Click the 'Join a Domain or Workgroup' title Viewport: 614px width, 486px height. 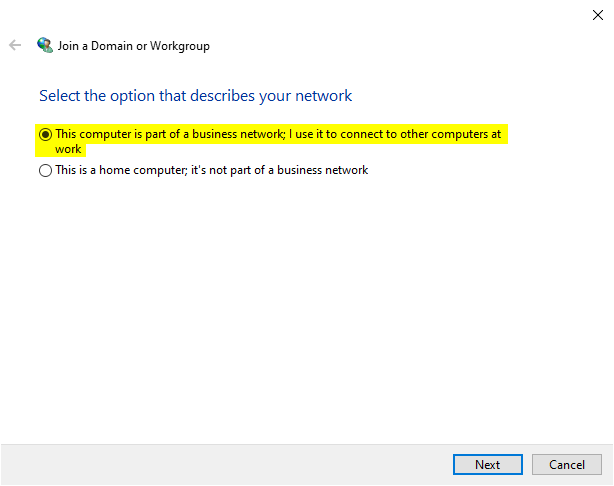click(x=135, y=46)
